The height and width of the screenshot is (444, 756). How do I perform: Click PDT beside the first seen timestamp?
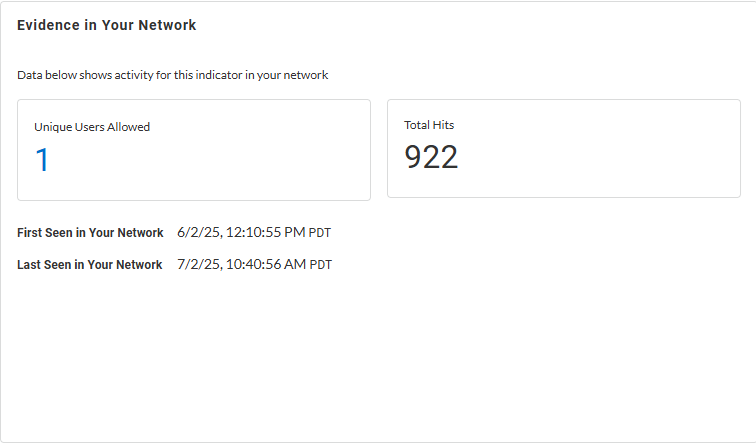320,233
